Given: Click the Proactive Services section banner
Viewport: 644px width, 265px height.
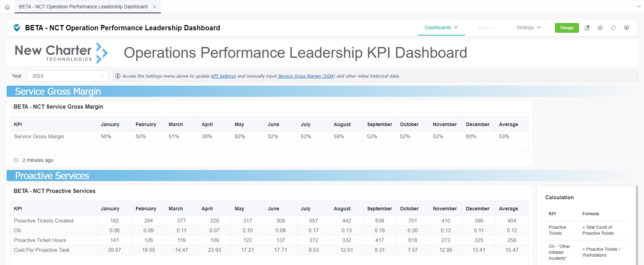Looking at the screenshot, I should (x=322, y=176).
